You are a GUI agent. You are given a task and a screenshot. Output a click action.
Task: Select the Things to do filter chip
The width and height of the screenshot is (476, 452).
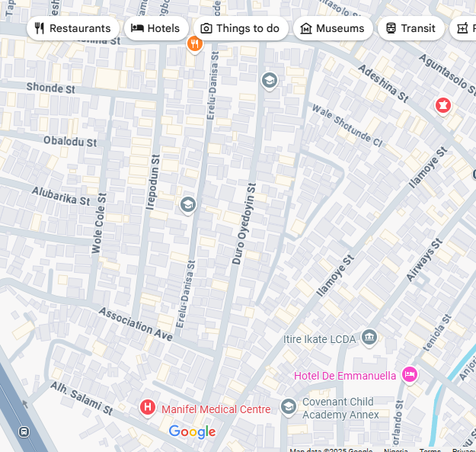coord(241,28)
